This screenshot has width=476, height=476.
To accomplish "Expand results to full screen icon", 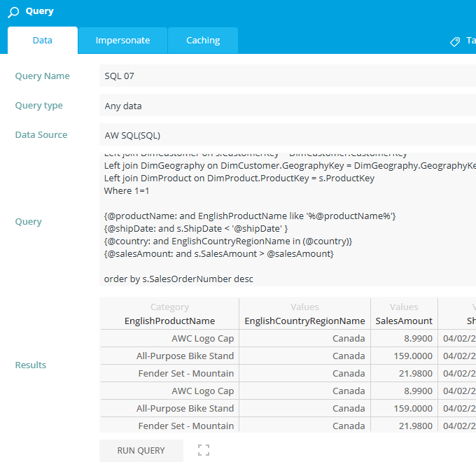I will coord(204,450).
